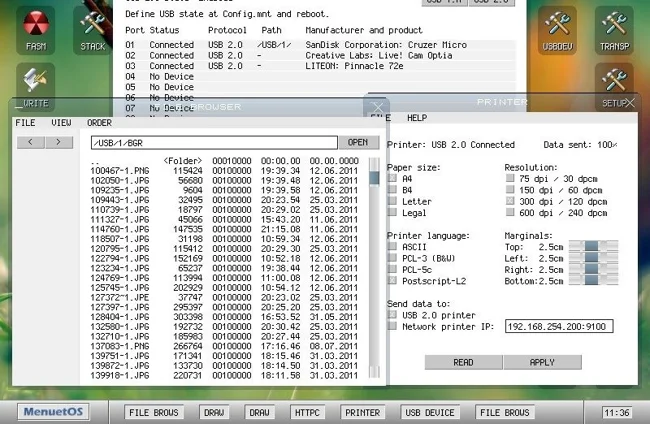Click the APPLY button in Printer

542,362
